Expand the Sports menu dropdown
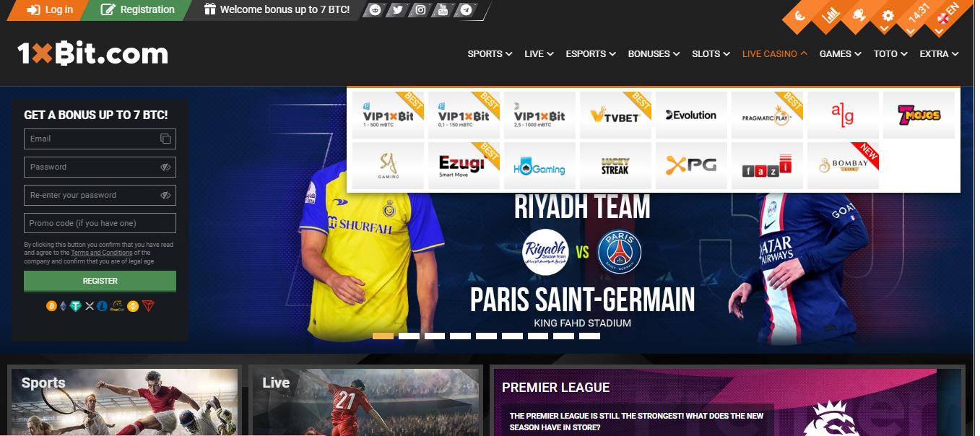 point(490,54)
